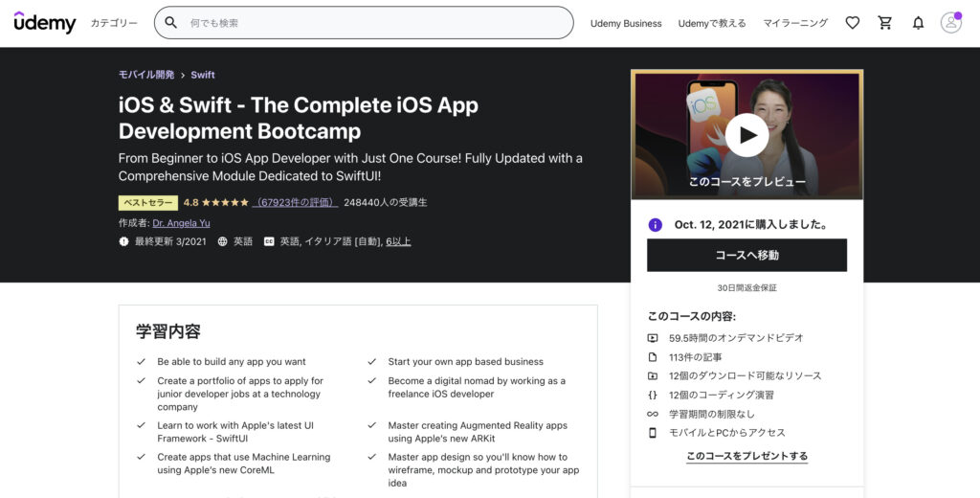The height and width of the screenshot is (498, 980).
Task: Click the coding exercises braces icon
Action: coord(653,395)
